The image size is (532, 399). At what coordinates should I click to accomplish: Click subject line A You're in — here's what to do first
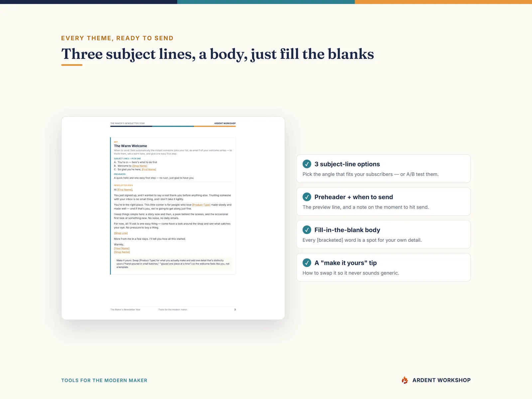click(136, 162)
